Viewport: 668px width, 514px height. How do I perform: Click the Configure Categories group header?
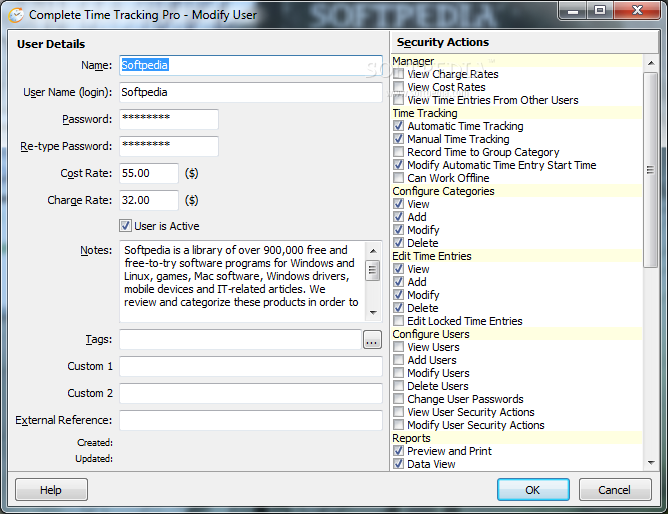pos(517,191)
